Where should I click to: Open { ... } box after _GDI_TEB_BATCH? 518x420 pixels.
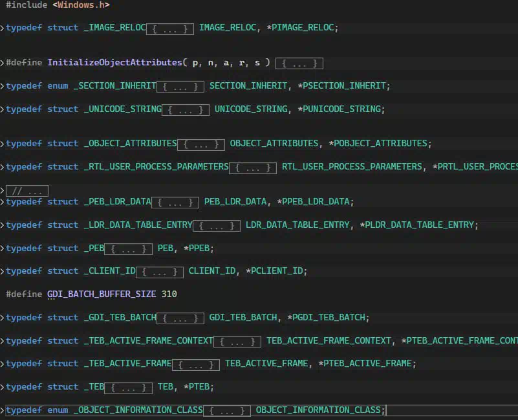[180, 318]
